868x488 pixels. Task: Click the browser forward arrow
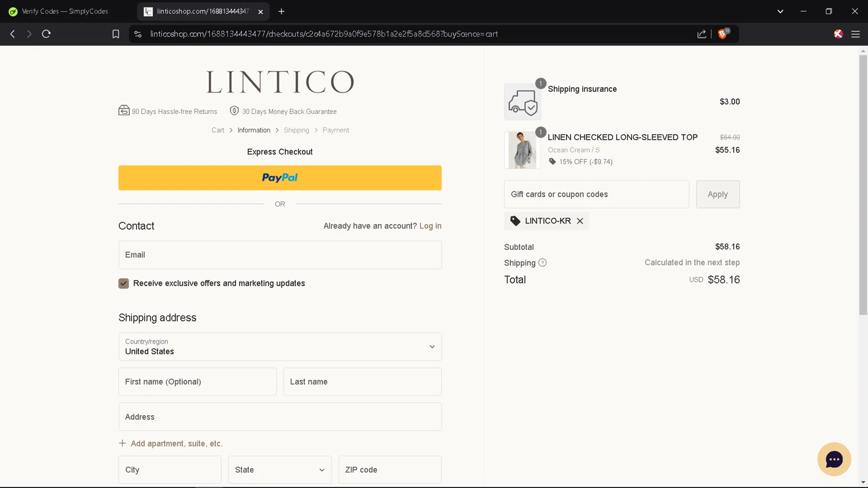tap(29, 34)
